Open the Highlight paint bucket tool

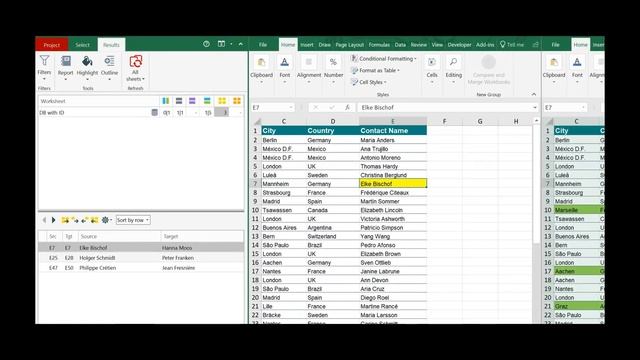coord(87,67)
